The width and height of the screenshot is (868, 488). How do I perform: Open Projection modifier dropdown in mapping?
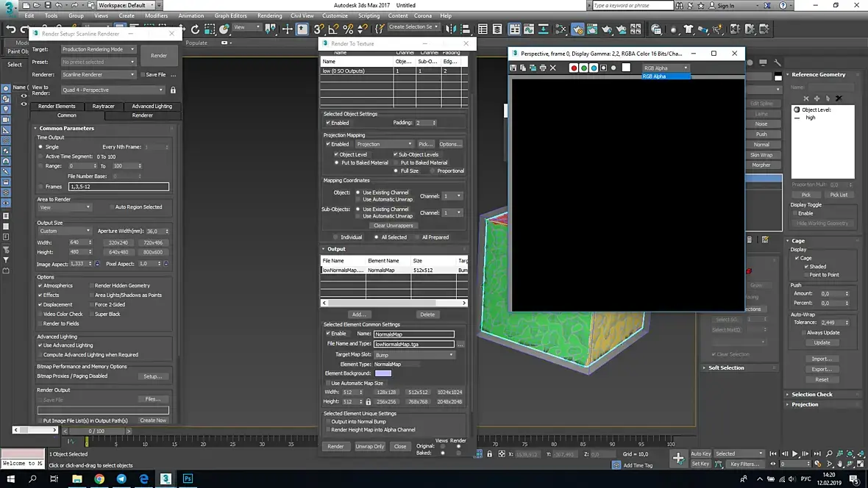pyautogui.click(x=384, y=144)
